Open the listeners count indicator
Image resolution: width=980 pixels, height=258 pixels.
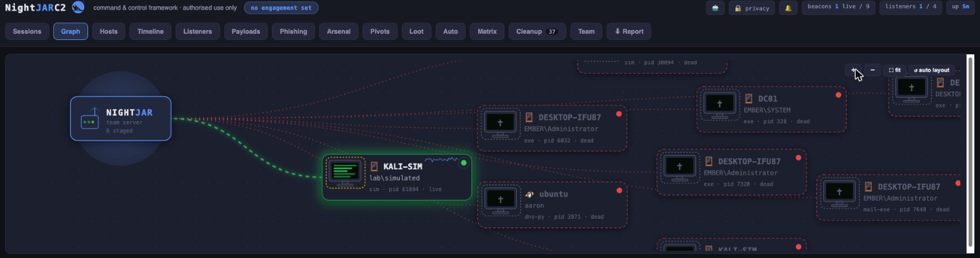click(x=910, y=7)
